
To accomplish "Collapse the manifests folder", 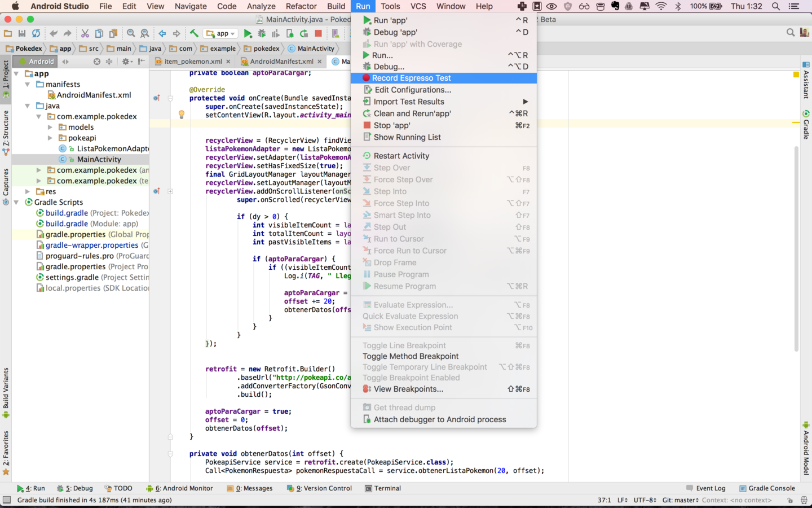I will click(x=27, y=84).
